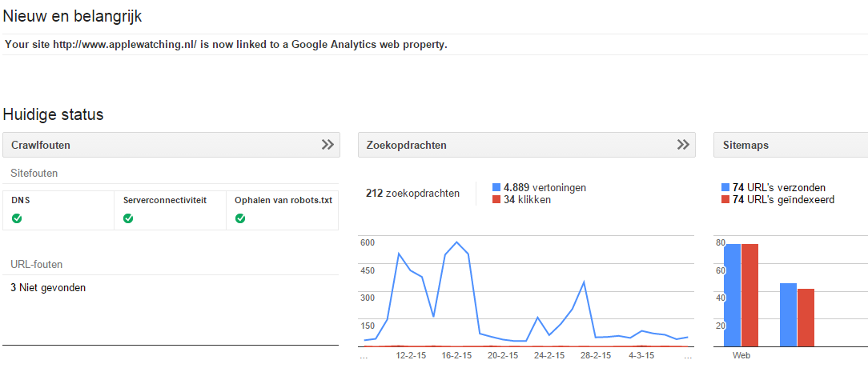The width and height of the screenshot is (868, 368).
Task: Select the DNS site error cell
Action: pyautogui.click(x=58, y=210)
